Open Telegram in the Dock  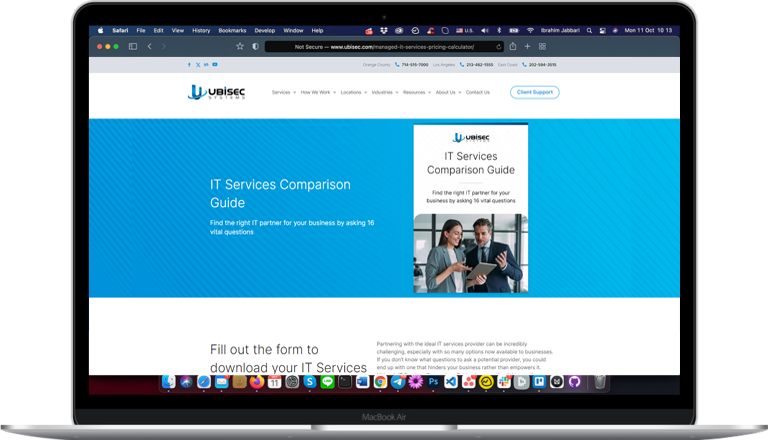tap(398, 382)
